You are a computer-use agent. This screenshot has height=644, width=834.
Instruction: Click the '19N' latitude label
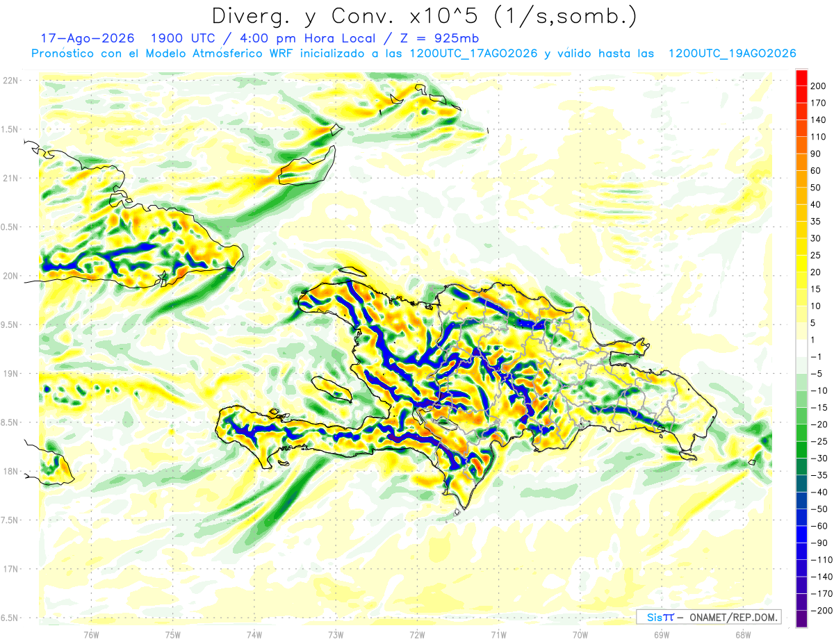(x=10, y=374)
